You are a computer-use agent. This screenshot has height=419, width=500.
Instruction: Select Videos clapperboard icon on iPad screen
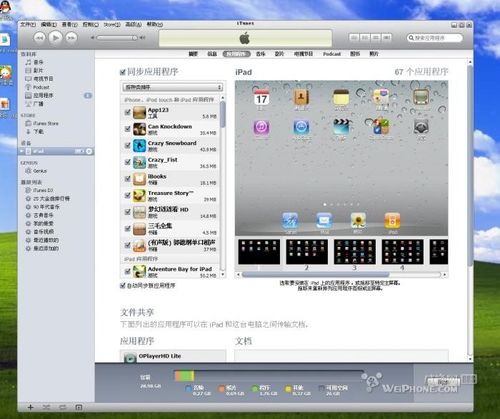(341, 127)
